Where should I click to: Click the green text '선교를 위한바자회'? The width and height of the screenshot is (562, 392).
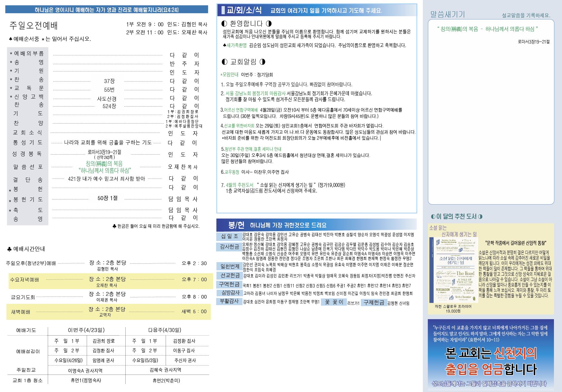[x=239, y=126]
